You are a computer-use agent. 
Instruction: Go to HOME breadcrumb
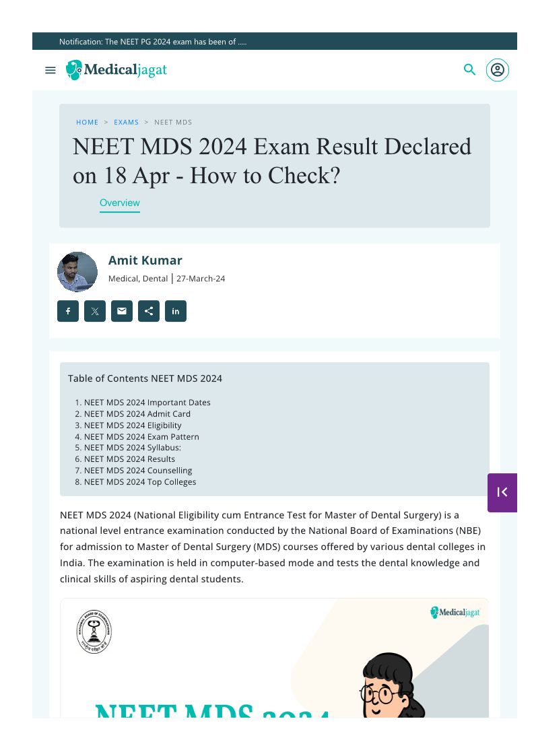[88, 123]
